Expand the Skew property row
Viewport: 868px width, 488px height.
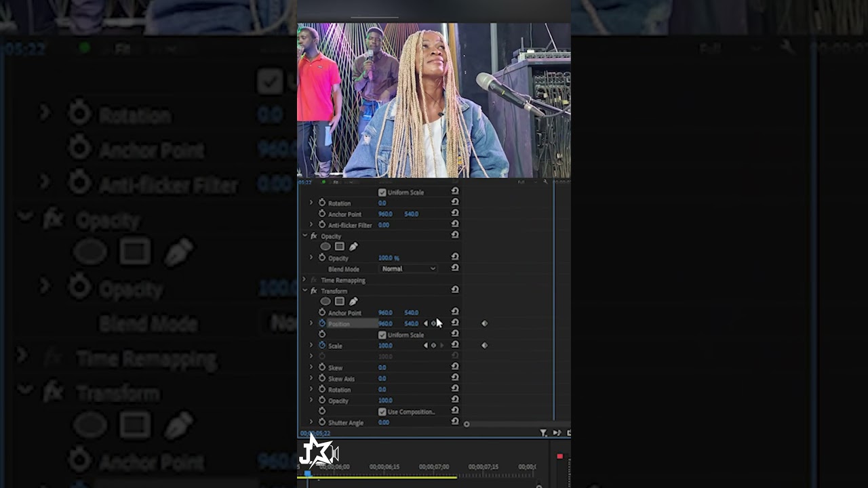(x=311, y=367)
